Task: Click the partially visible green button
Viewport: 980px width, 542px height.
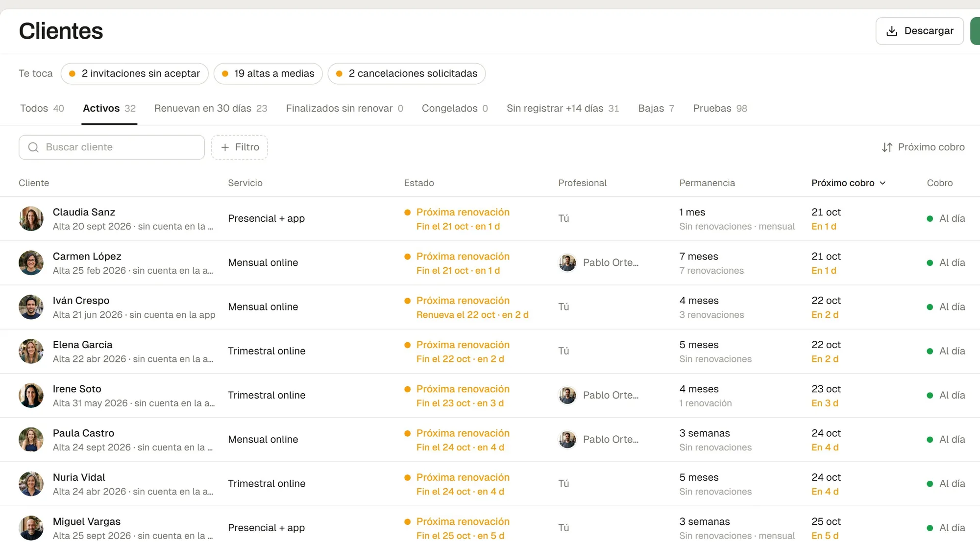Action: coord(976,31)
